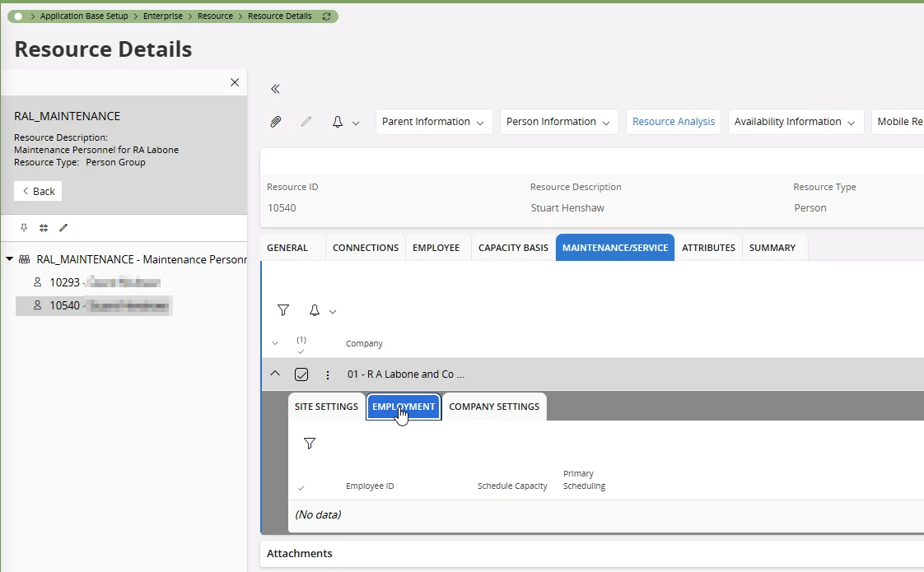924x572 pixels.
Task: Click the attachments paperclip icon
Action: coord(276,122)
